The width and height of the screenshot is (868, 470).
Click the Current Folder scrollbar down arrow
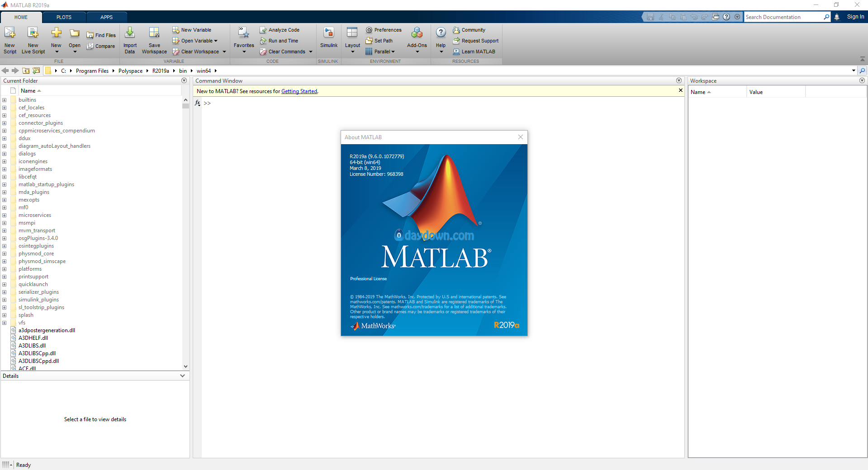coord(185,367)
